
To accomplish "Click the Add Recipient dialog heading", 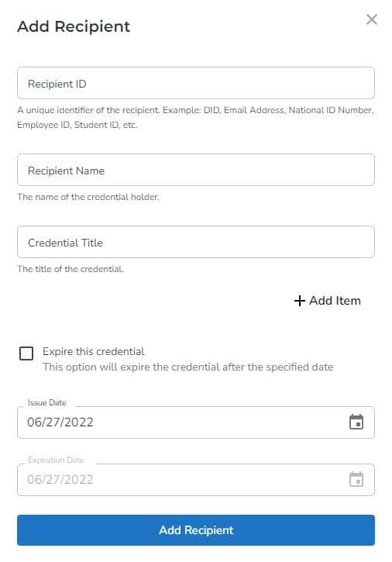I will 74,26.
